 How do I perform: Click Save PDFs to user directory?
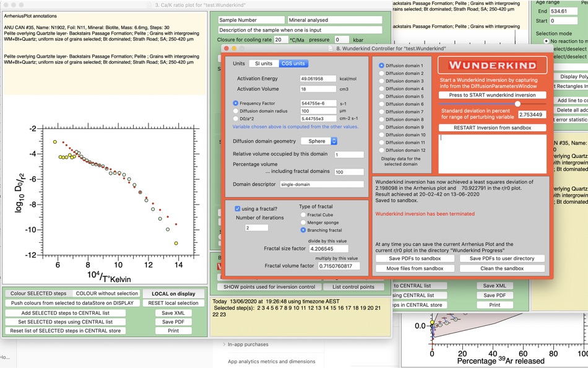[502, 258]
